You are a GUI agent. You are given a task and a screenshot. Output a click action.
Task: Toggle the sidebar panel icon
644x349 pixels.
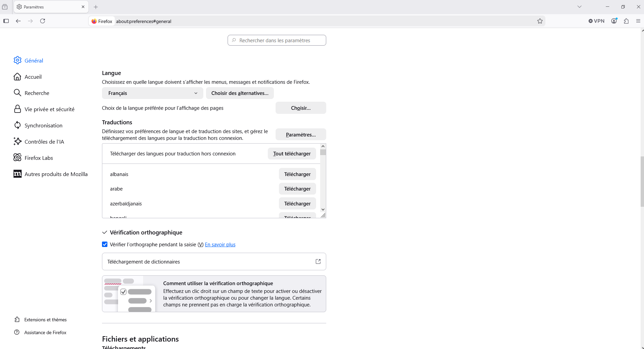(6, 21)
